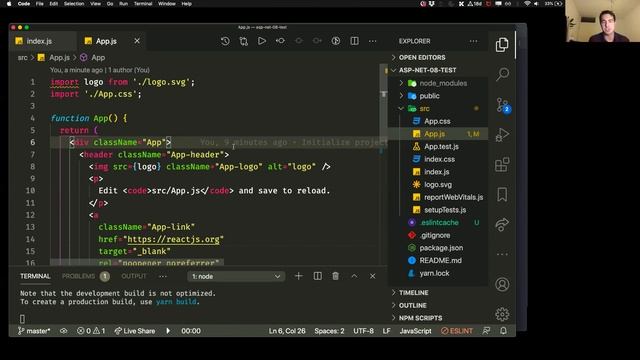Open panel tabs overflow ellipsis
The image size is (640, 360).
(x=163, y=276)
